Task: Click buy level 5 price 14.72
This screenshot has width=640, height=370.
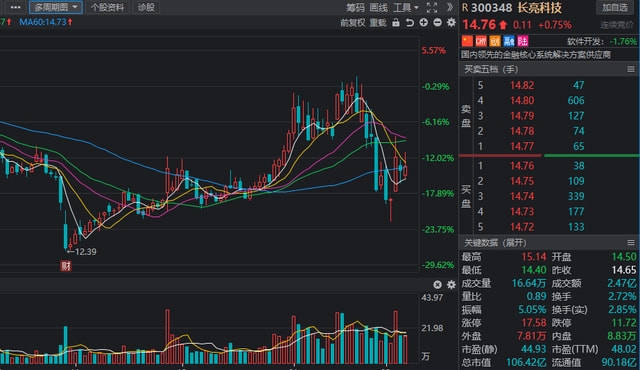Action: (x=522, y=227)
